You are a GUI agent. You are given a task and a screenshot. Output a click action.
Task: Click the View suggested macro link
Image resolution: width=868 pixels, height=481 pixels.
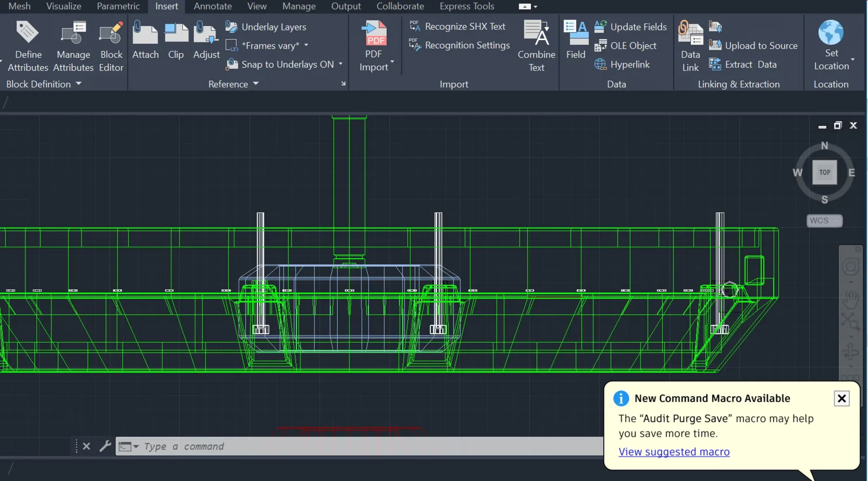(x=673, y=452)
